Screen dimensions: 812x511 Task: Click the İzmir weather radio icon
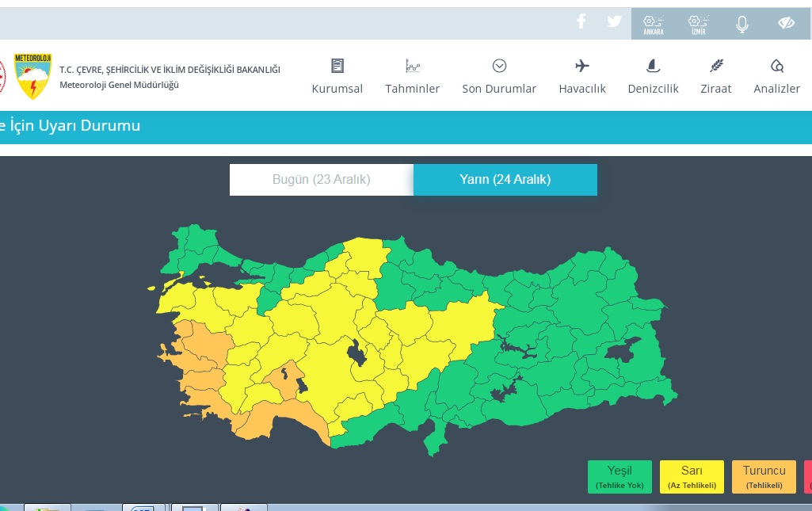pos(697,24)
